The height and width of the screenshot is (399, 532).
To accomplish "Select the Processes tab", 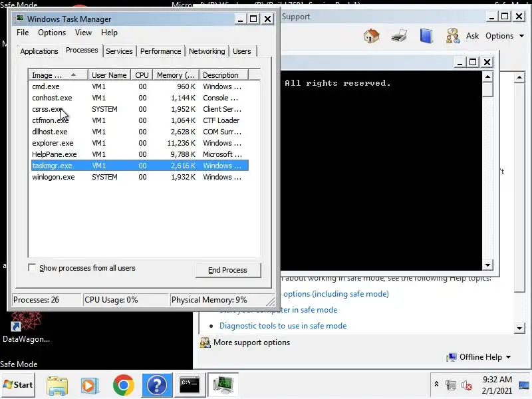I will pos(82,51).
